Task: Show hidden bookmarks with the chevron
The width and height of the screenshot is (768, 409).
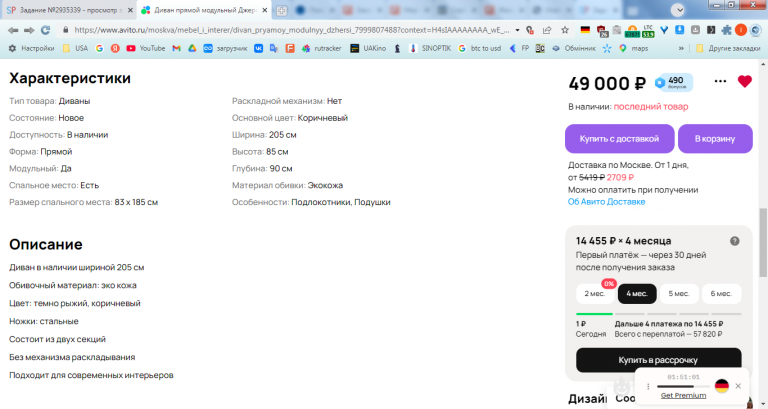Action: 681,48
